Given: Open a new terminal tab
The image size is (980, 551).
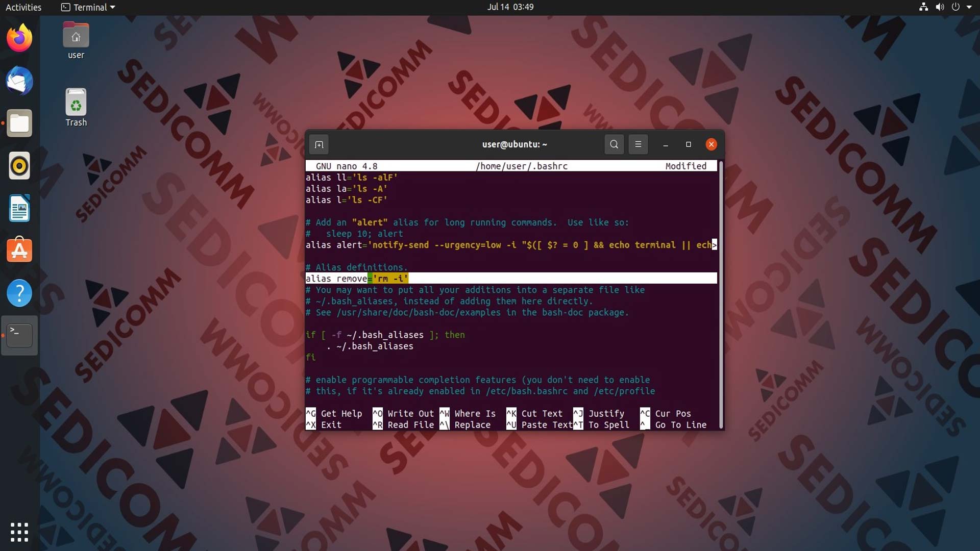Looking at the screenshot, I should point(319,144).
